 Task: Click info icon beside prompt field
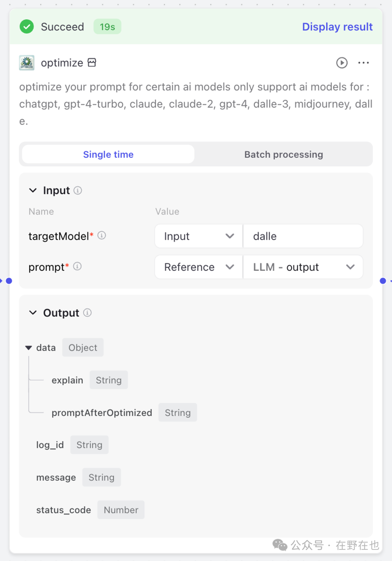coord(77,266)
